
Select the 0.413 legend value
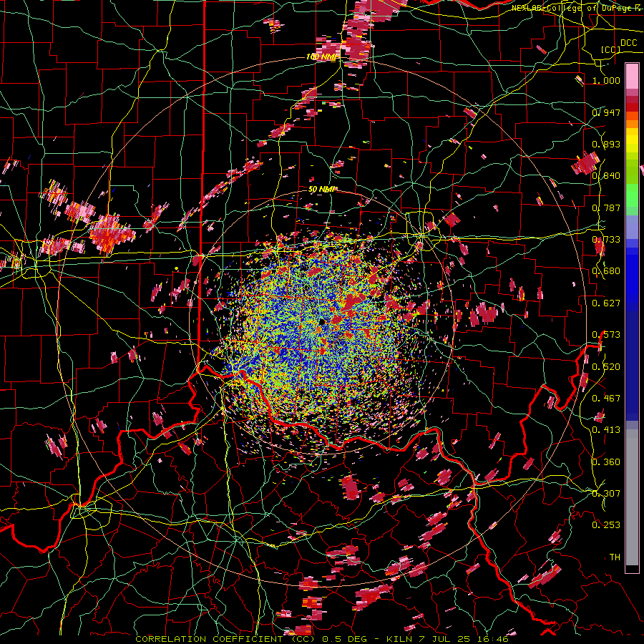[606, 429]
